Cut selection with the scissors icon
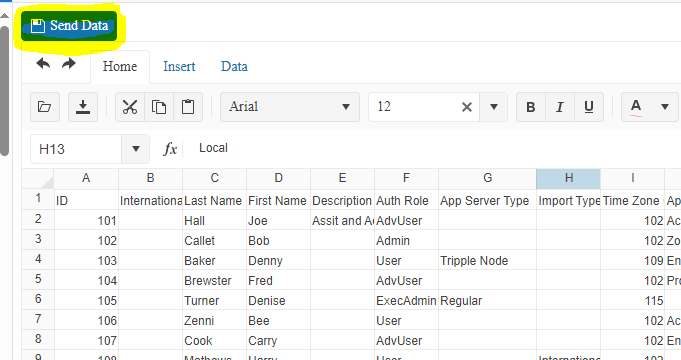Viewport: 681px width, 360px height. 130,107
